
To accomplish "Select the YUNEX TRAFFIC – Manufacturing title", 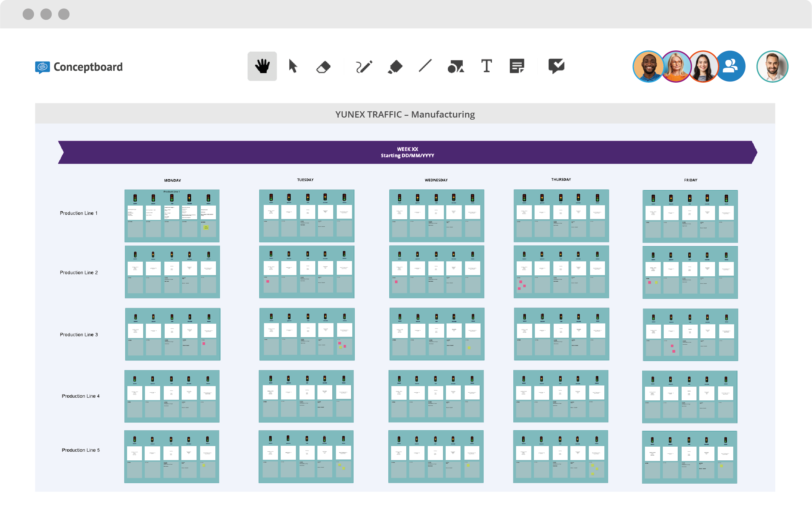I will click(405, 114).
